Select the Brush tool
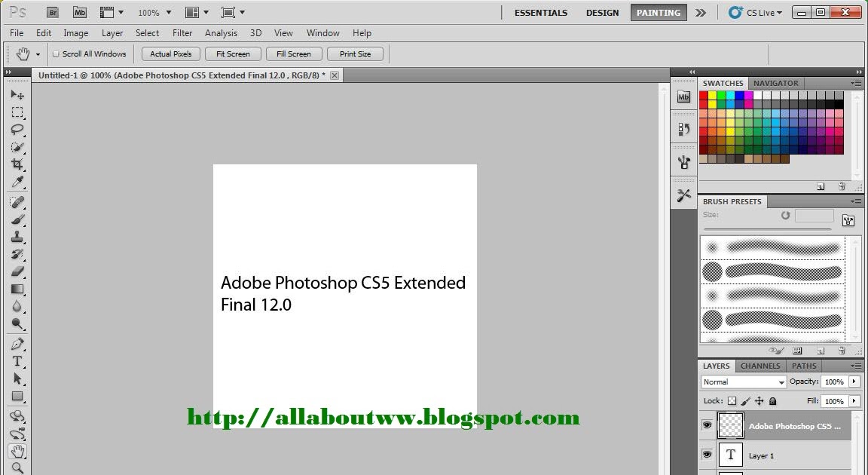The height and width of the screenshot is (475, 868). pyautogui.click(x=17, y=220)
